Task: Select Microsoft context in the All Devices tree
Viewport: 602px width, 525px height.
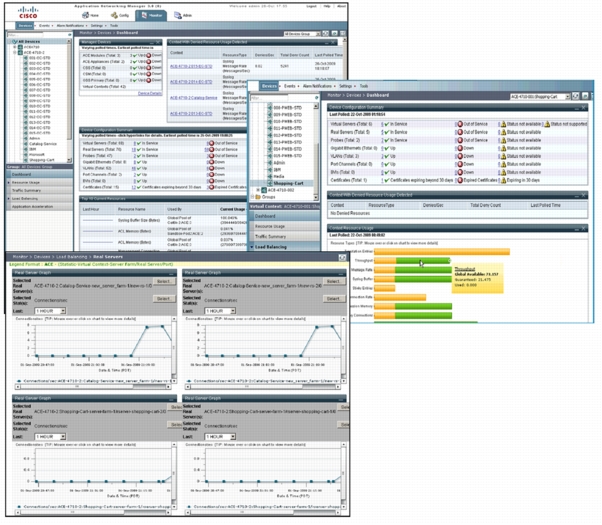Action: pos(37,154)
